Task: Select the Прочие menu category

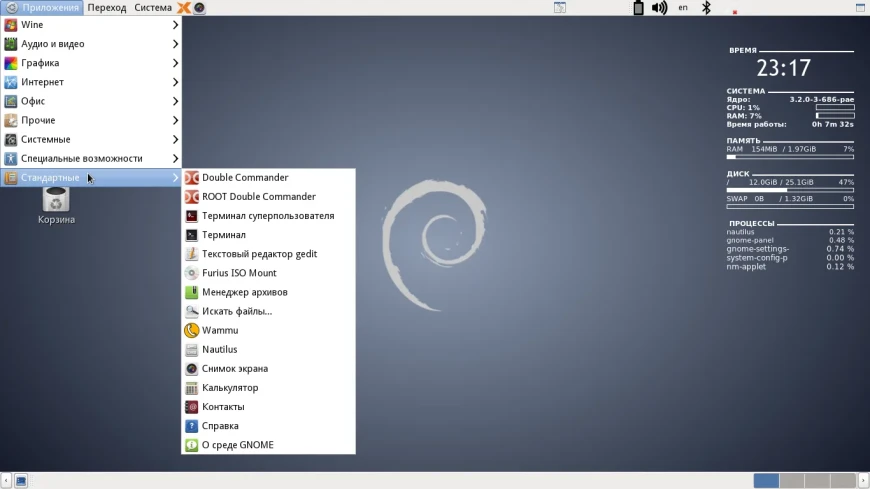Action: (91, 120)
